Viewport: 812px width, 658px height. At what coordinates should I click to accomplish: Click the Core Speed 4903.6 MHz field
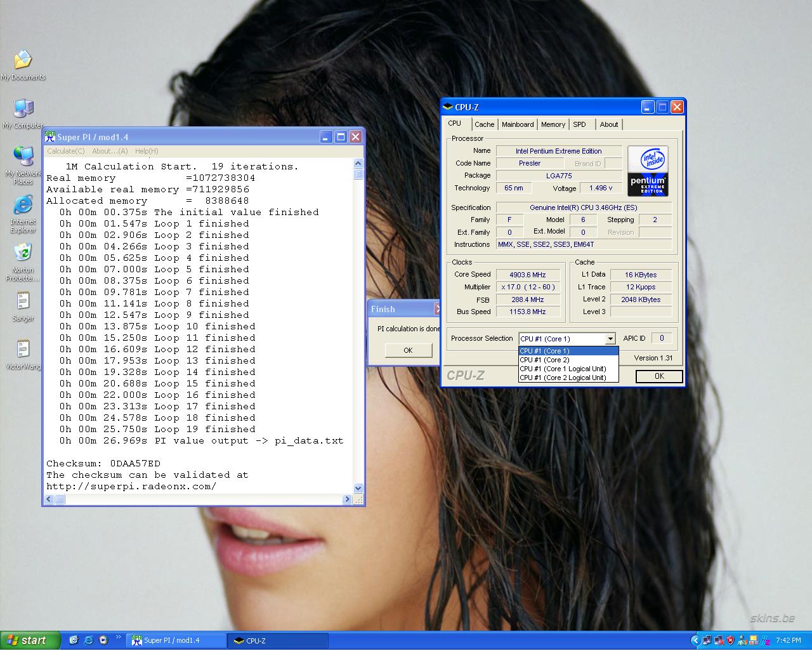tap(528, 275)
